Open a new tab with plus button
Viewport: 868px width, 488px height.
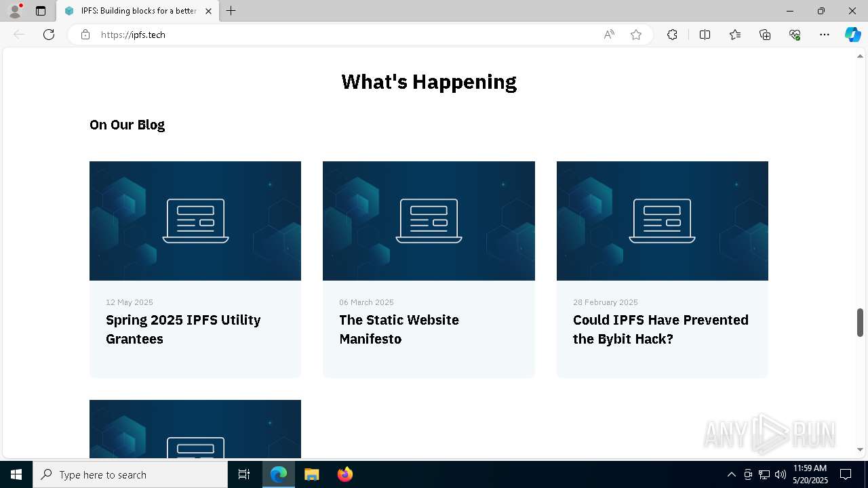(231, 11)
